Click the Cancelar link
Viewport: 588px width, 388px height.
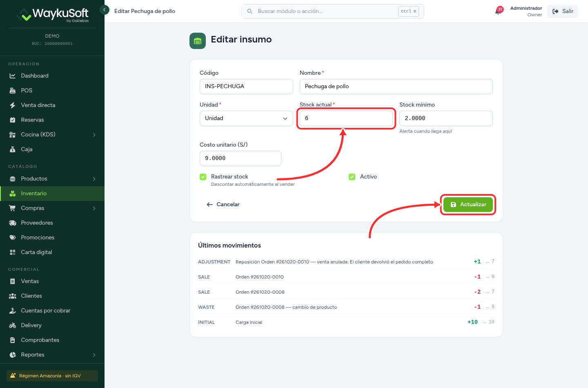tap(223, 204)
